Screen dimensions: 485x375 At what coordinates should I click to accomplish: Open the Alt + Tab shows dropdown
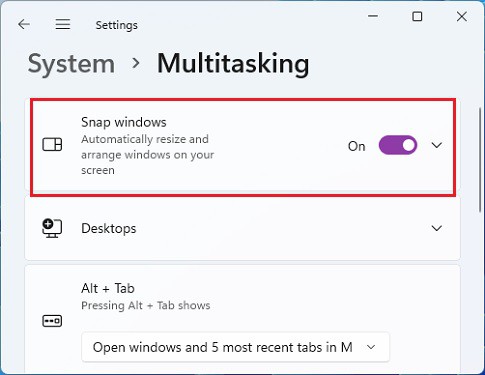pyautogui.click(x=235, y=347)
